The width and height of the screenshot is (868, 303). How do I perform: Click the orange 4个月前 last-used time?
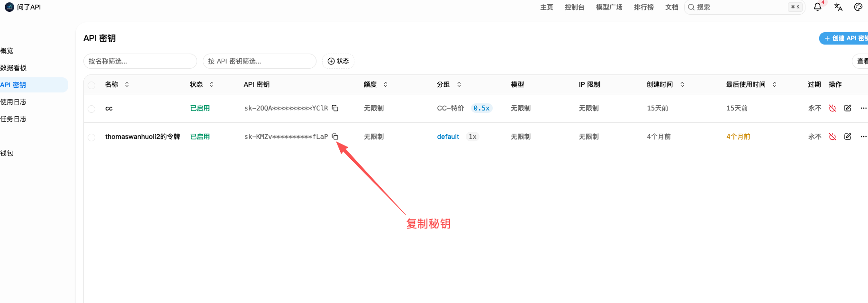click(x=738, y=137)
